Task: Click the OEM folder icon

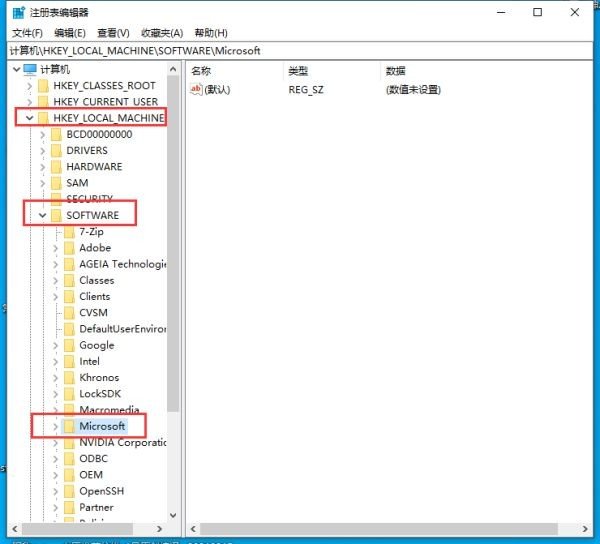Action: click(70, 475)
